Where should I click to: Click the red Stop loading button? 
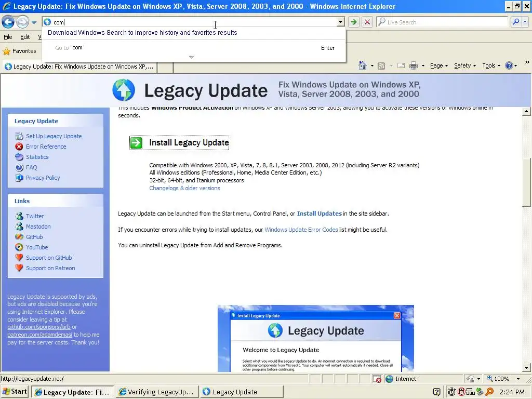[367, 22]
